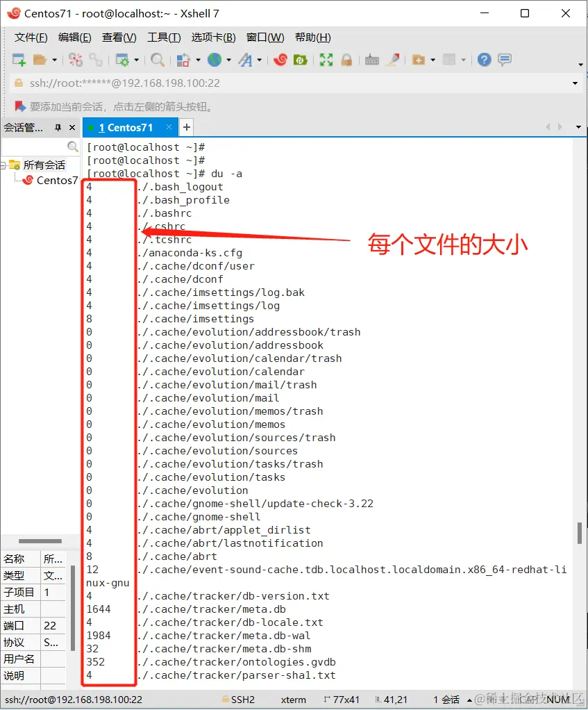Expand the address bar history dropdown
Screen dimensions: 588x710
click(575, 83)
